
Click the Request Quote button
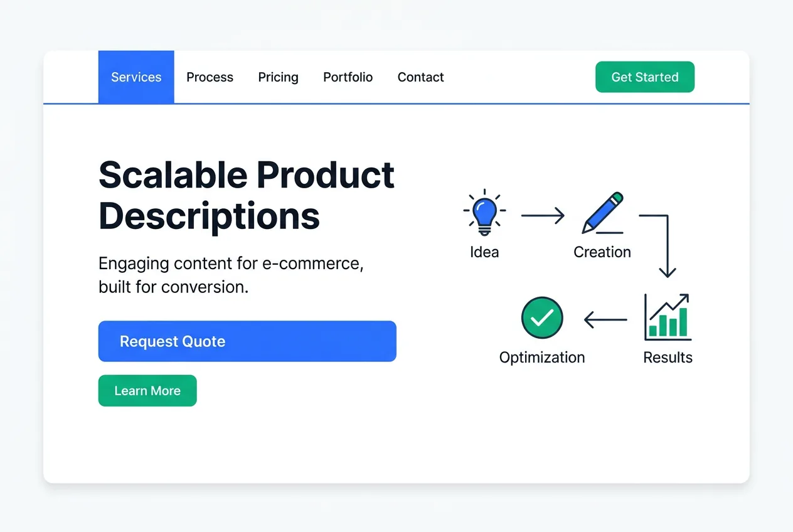point(247,341)
